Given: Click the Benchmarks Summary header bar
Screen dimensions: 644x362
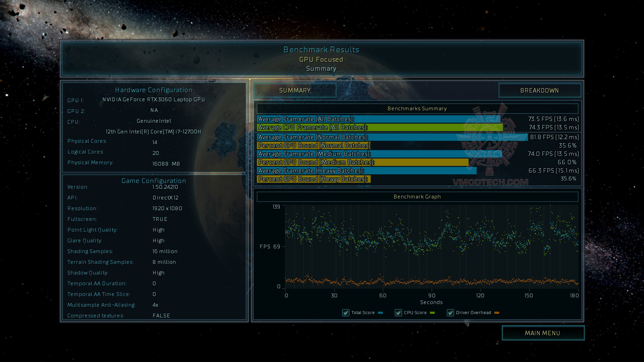Looking at the screenshot, I should (x=417, y=109).
